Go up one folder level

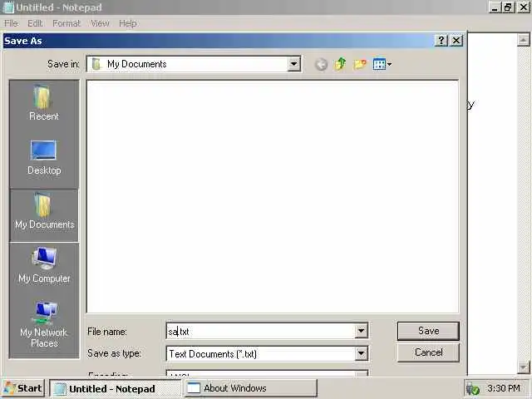[x=340, y=64]
